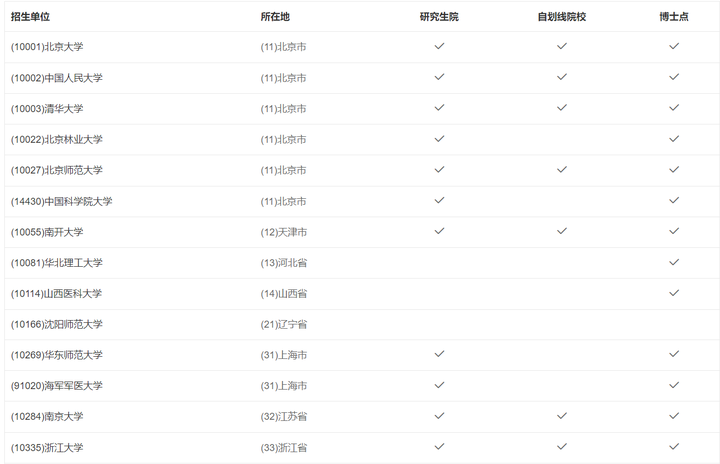Click 北京大学 graduate school checkmark
The width and height of the screenshot is (720, 464).
(439, 46)
